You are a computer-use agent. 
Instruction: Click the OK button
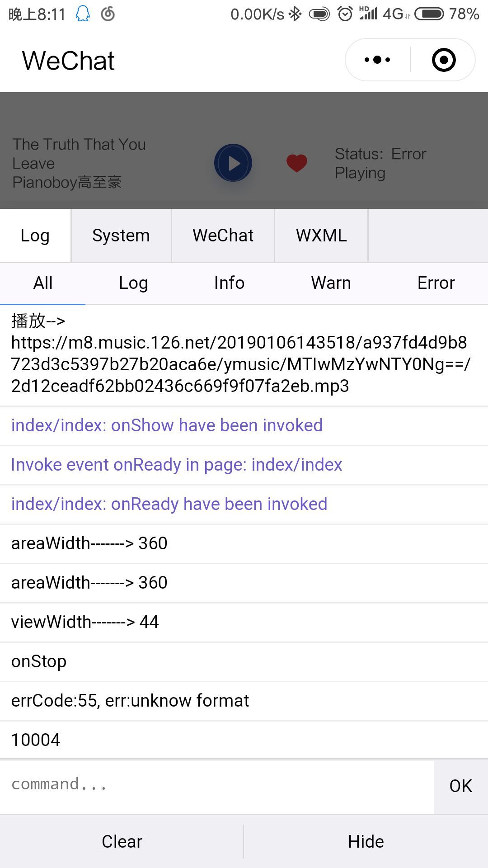click(461, 787)
